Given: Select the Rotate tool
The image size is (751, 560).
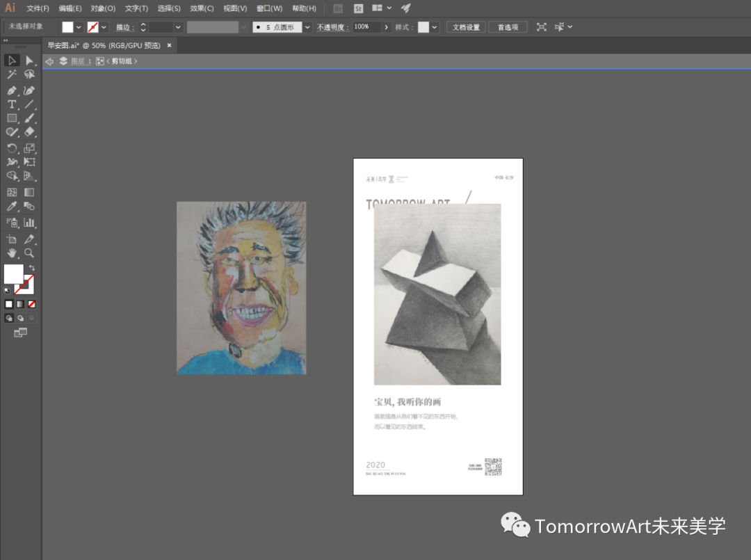Looking at the screenshot, I should point(12,148).
